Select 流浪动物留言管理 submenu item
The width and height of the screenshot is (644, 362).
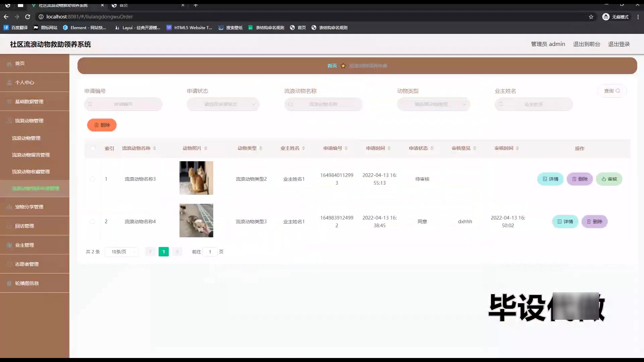31,155
